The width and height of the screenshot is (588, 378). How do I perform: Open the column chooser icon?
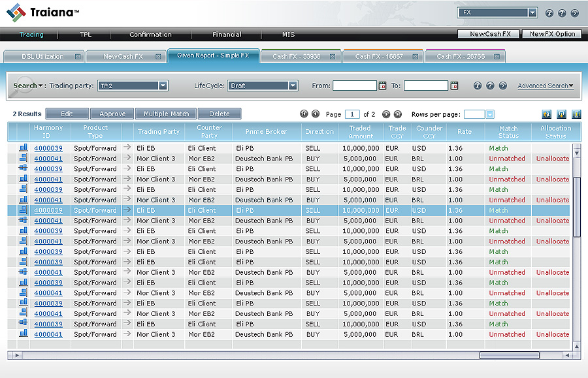[x=576, y=114]
